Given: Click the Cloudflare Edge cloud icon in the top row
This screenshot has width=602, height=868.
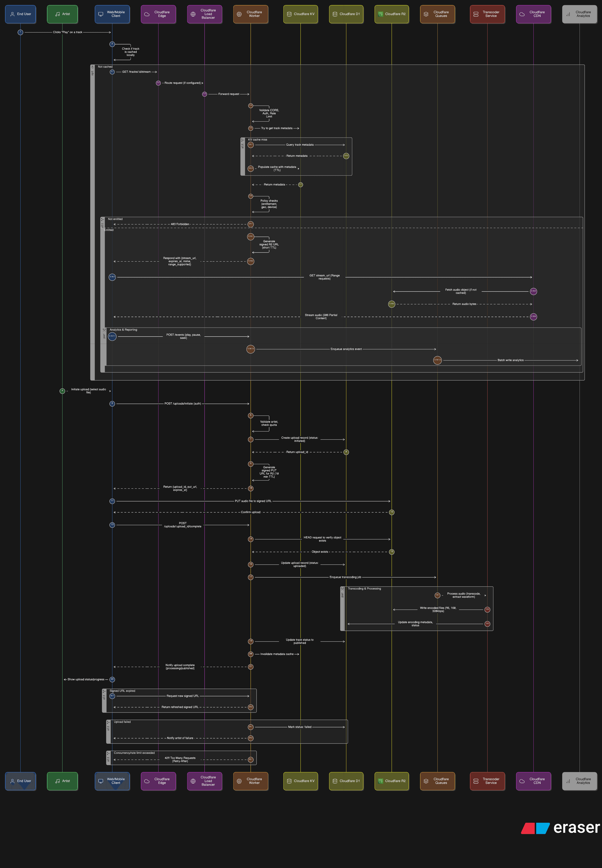Looking at the screenshot, I should tap(147, 14).
